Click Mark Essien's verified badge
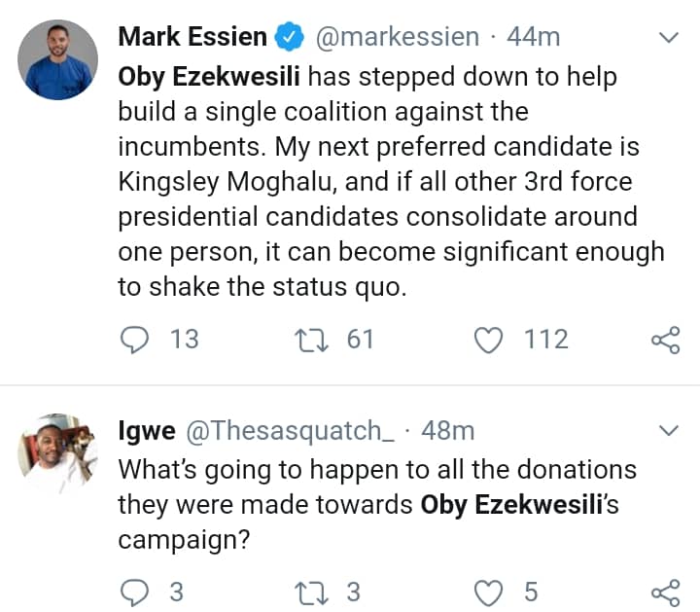The height and width of the screenshot is (612, 700). 289,38
